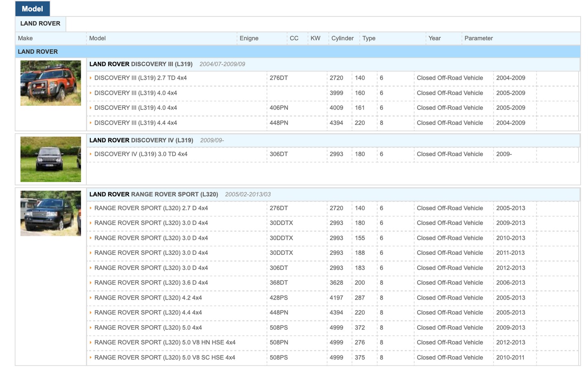Image resolution: width=588 pixels, height=376 pixels.
Task: Select the LAND ROVER make tab
Action: [x=40, y=24]
